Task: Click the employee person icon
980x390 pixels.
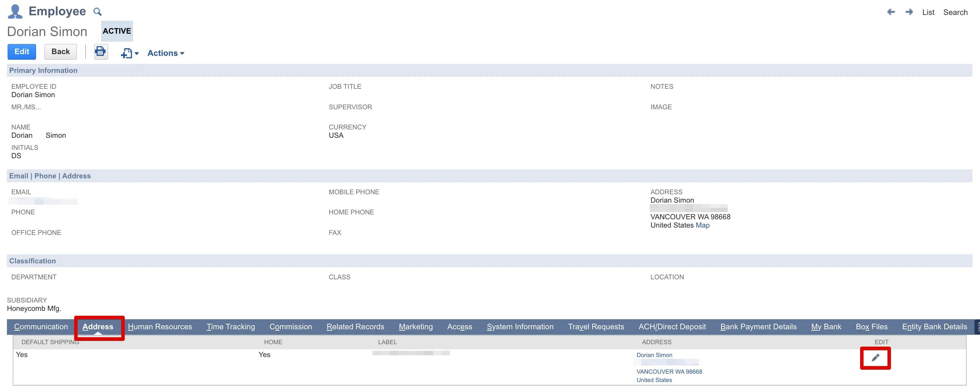Action: 15,11
